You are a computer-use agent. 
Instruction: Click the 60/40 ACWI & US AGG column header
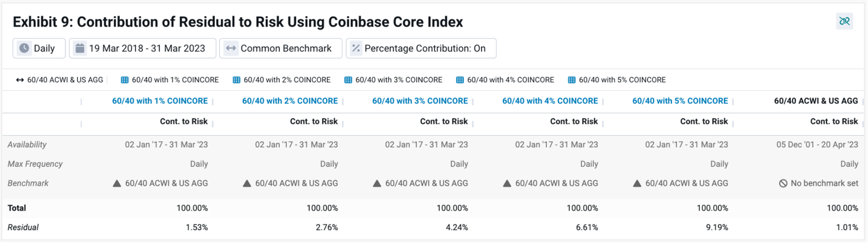click(x=816, y=101)
